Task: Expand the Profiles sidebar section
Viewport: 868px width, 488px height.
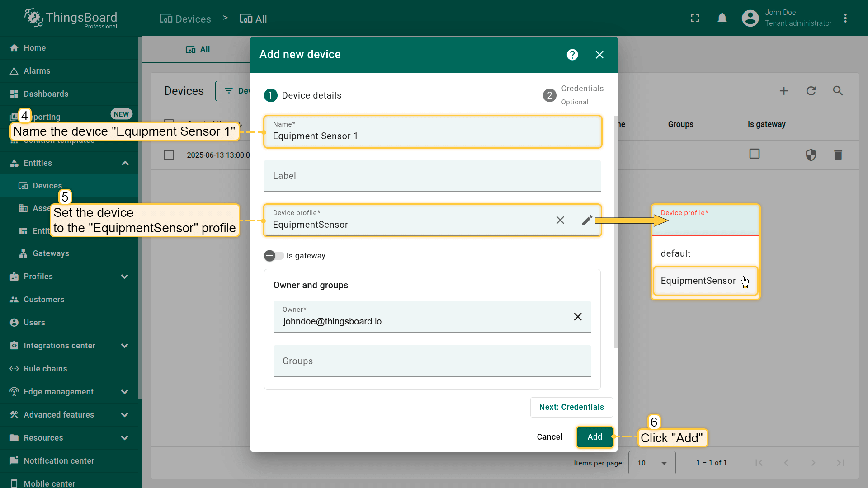Action: pyautogui.click(x=125, y=277)
